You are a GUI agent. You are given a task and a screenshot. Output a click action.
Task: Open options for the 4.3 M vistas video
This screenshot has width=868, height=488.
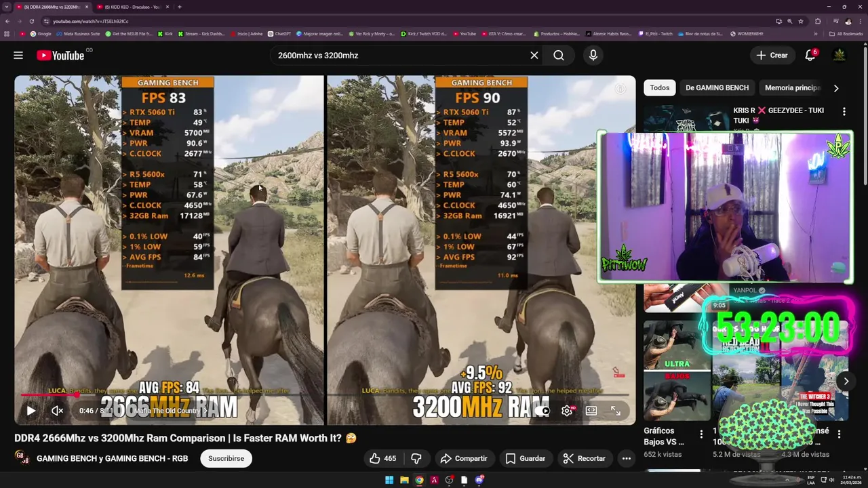point(839,434)
